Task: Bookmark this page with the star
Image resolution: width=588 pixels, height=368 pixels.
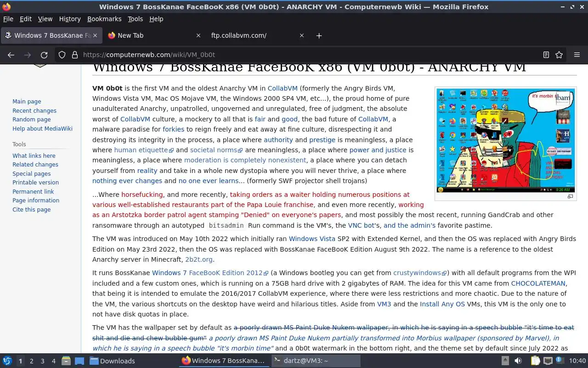Action: (559, 55)
